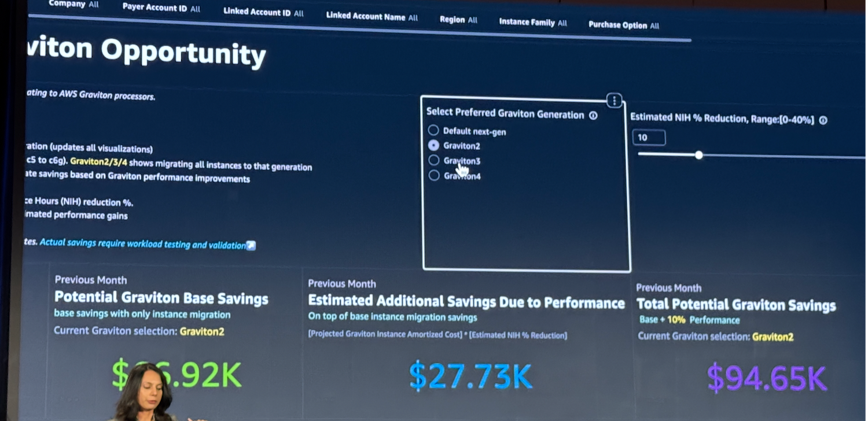Image resolution: width=868 pixels, height=421 pixels.
Task: Select Graviton3 as preferred generation
Action: (434, 160)
